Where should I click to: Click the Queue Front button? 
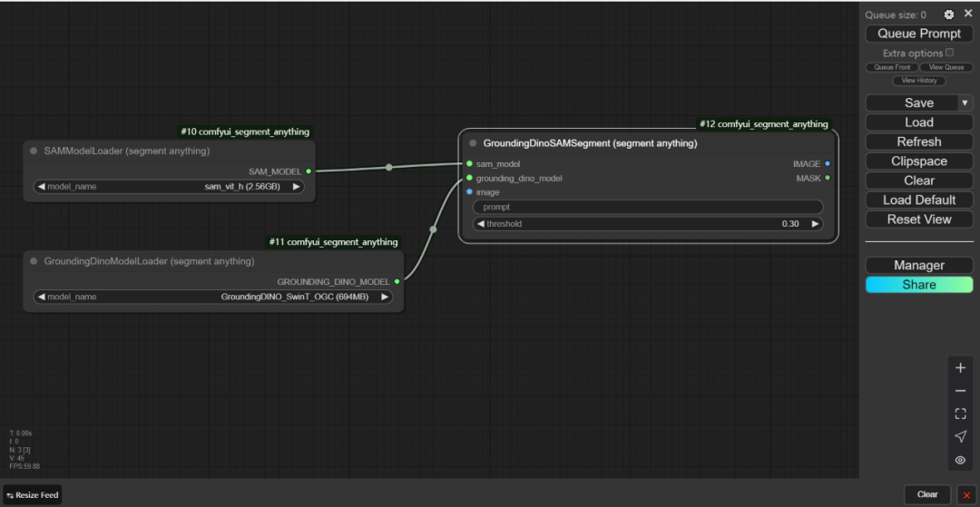point(892,67)
